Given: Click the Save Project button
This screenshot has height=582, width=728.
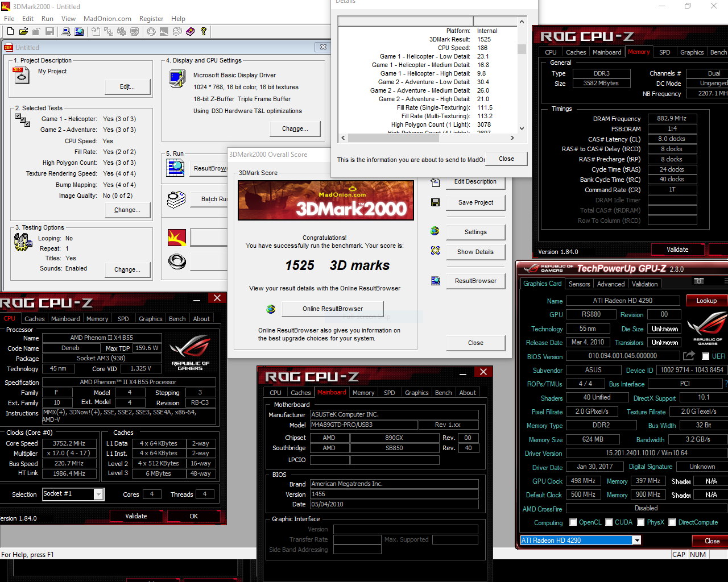Looking at the screenshot, I should click(x=475, y=202).
